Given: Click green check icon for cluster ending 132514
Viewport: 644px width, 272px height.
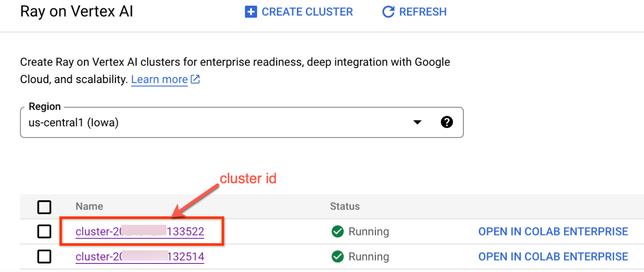Looking at the screenshot, I should (337, 256).
